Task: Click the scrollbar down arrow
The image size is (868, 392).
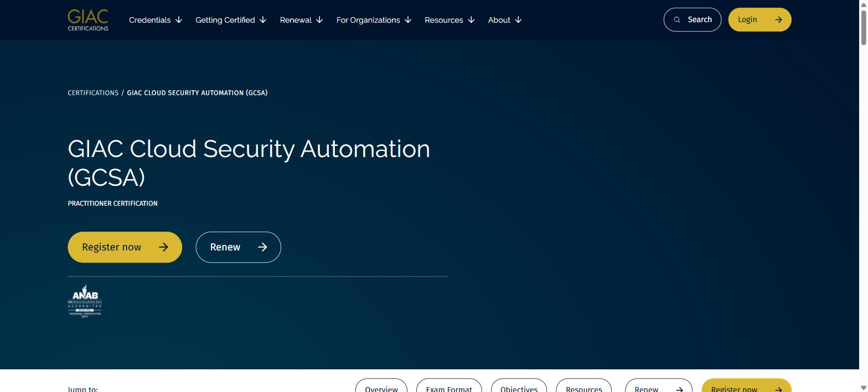Action: point(863,388)
